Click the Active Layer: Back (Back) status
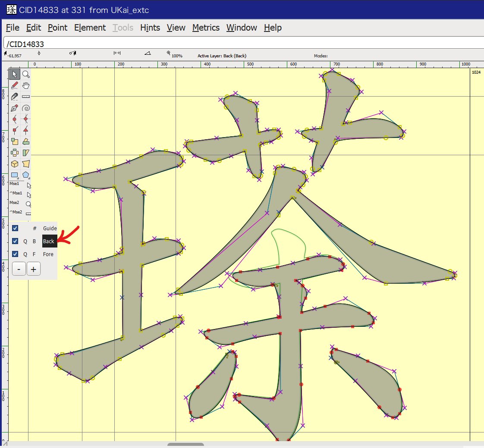Viewport: 484px width, 448px height. point(222,56)
